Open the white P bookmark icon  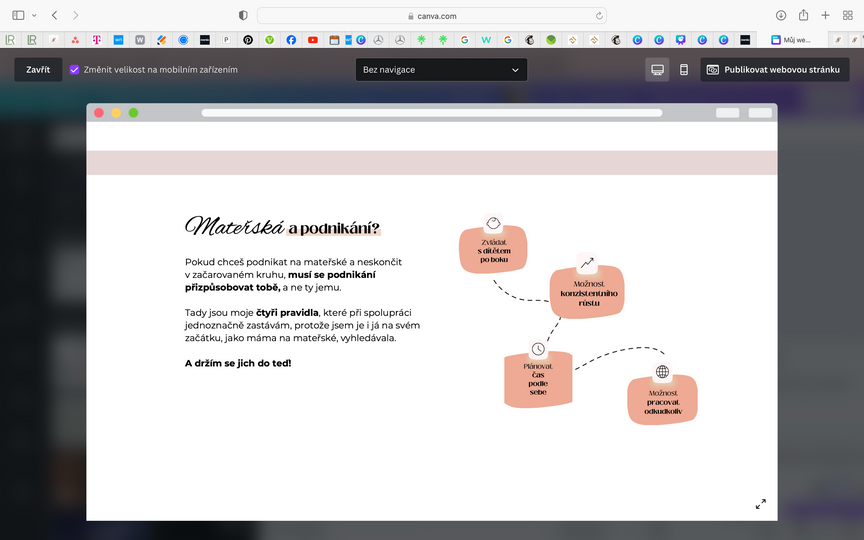click(x=226, y=40)
